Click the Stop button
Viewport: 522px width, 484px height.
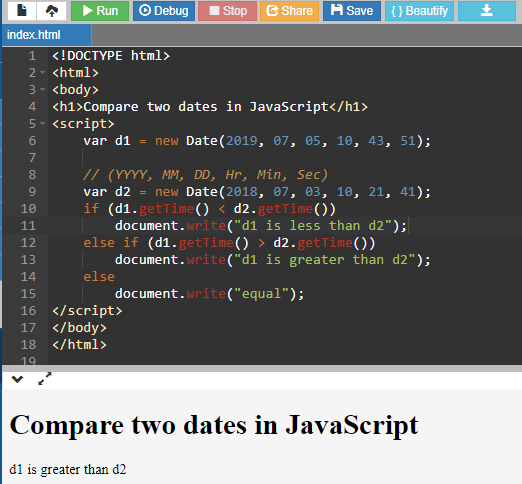point(227,11)
